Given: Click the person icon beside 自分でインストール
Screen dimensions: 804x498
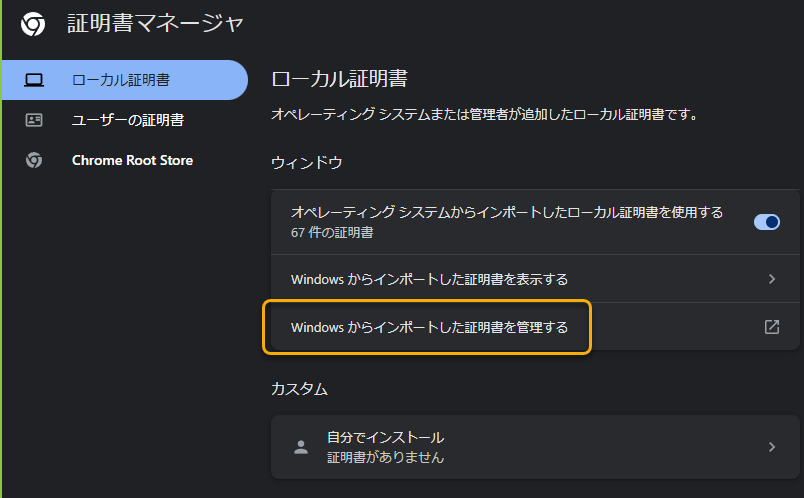Looking at the screenshot, I should click(x=301, y=447).
